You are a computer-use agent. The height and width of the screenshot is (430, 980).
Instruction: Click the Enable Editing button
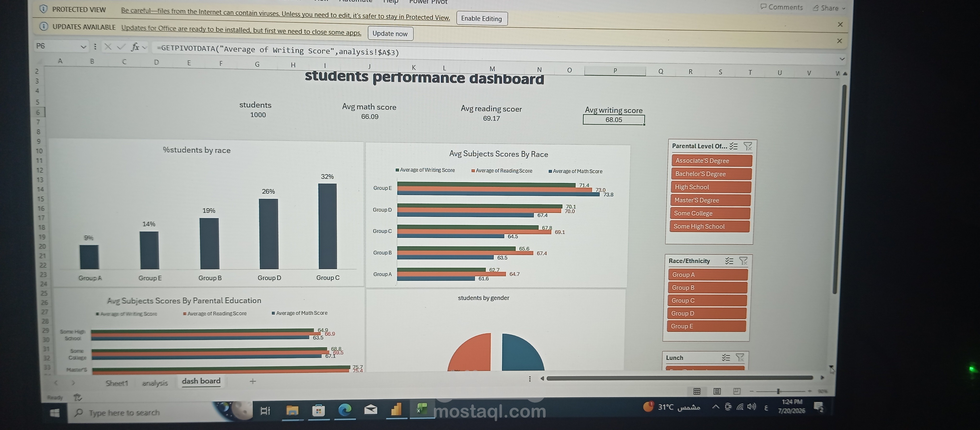[x=482, y=18]
